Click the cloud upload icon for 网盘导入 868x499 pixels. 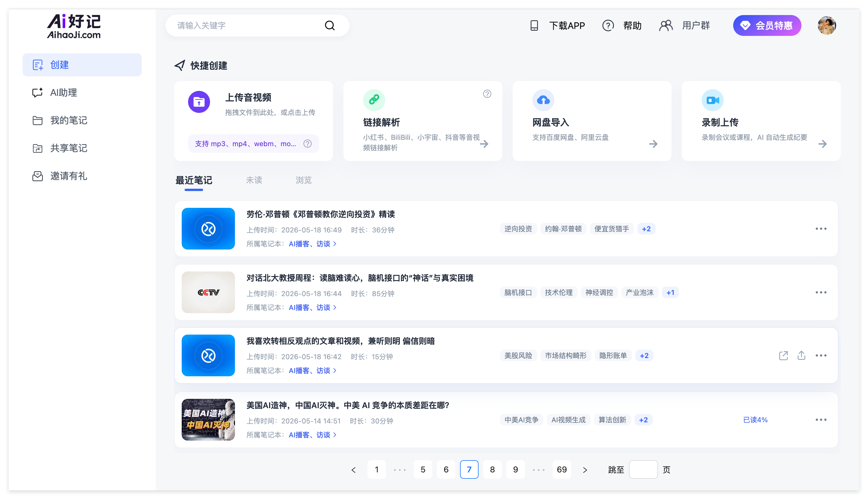pos(543,100)
